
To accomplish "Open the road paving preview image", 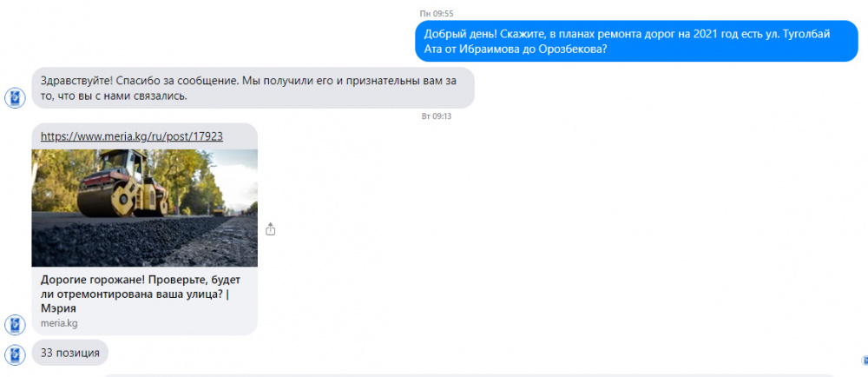I will point(144,208).
